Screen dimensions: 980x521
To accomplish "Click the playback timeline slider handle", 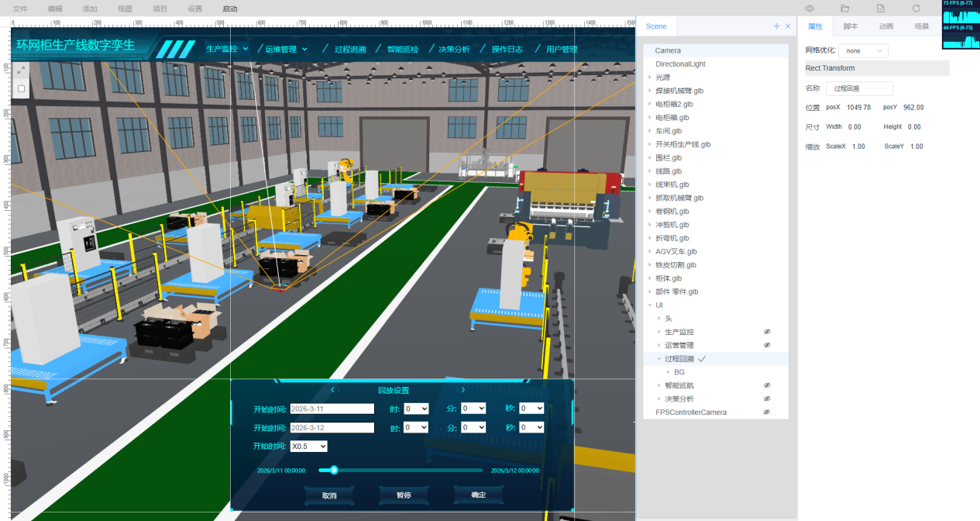I will click(334, 470).
